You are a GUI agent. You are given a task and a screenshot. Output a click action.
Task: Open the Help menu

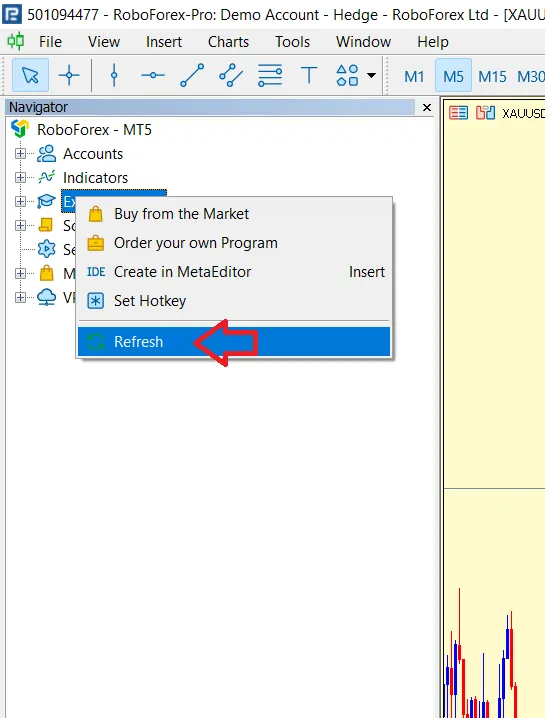[x=433, y=42]
